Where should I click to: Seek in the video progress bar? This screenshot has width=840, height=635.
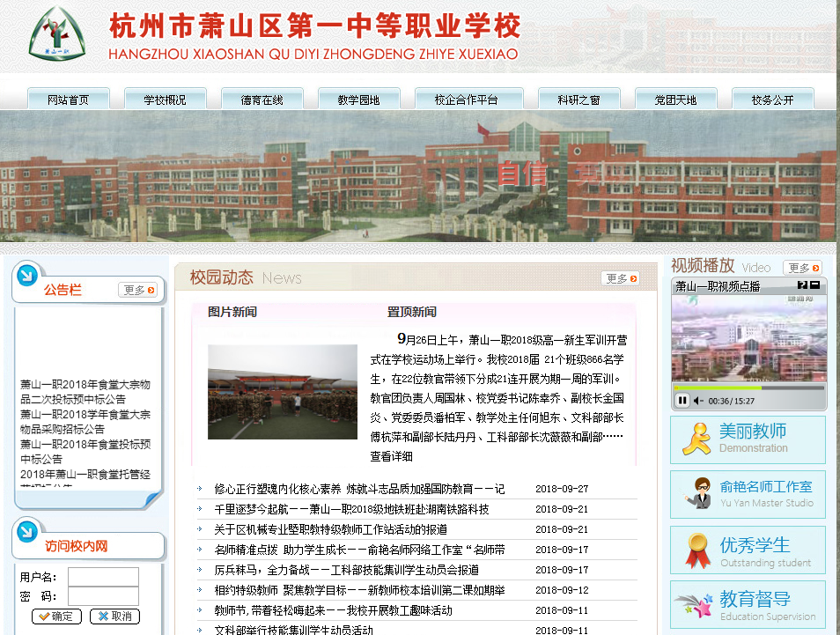click(x=749, y=388)
